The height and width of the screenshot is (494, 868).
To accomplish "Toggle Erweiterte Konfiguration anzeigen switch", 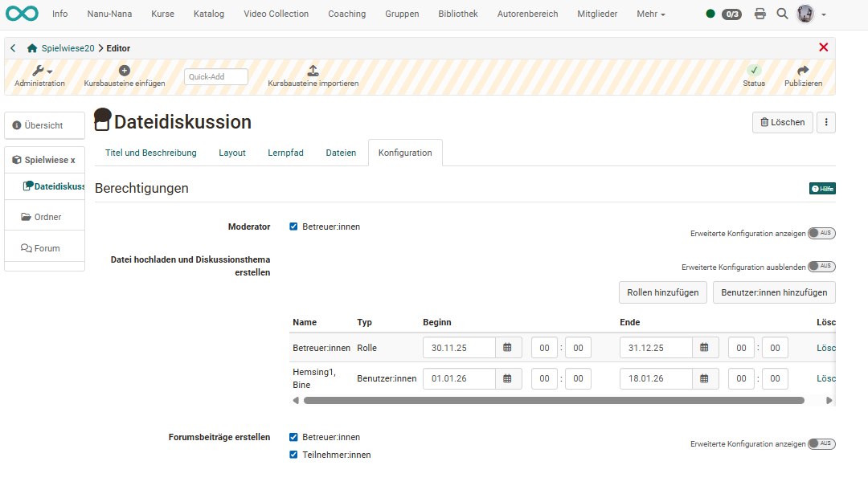I will (821, 233).
